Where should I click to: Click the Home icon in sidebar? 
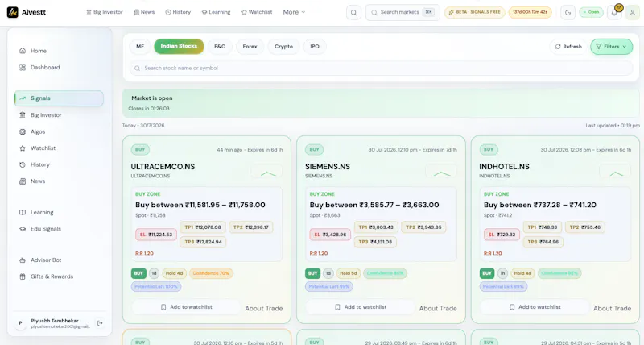pyautogui.click(x=23, y=51)
